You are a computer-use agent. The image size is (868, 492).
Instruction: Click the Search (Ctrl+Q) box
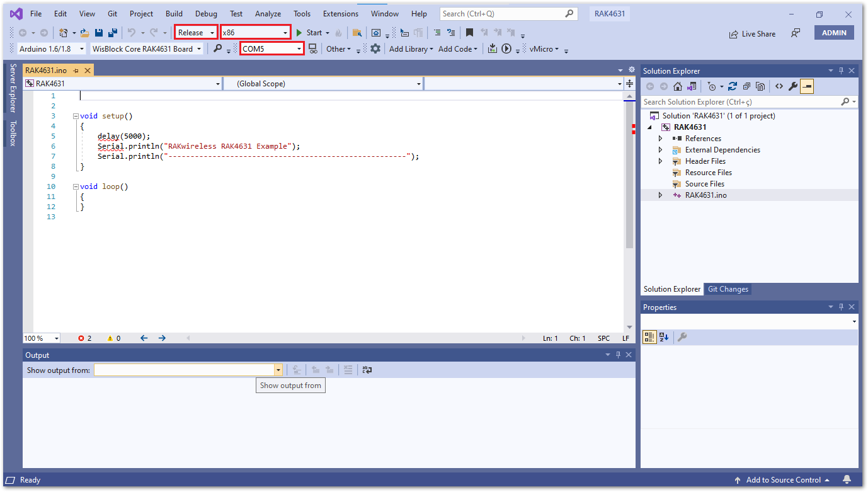click(x=508, y=13)
